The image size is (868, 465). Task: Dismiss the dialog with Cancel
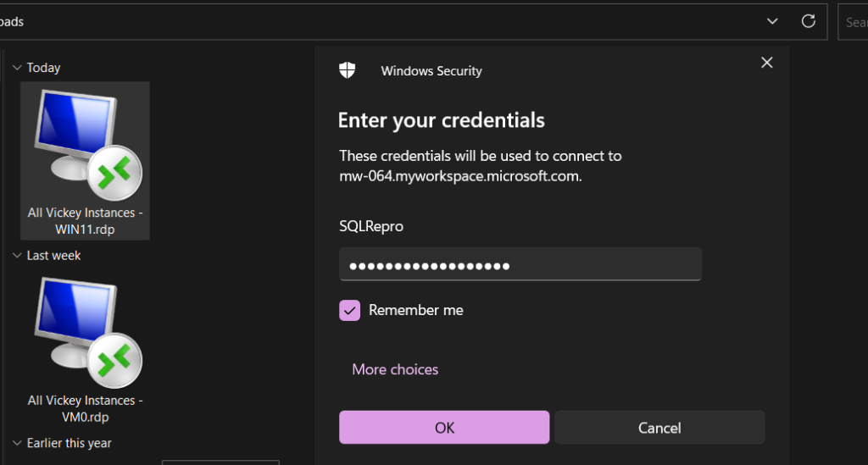pyautogui.click(x=659, y=428)
